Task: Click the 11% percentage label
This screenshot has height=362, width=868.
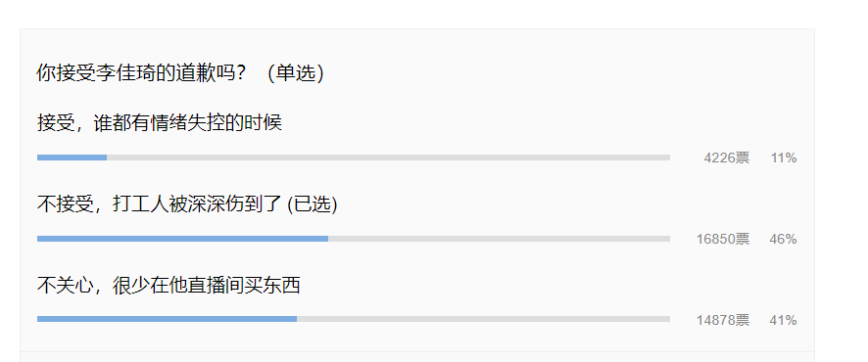Action: 784,158
